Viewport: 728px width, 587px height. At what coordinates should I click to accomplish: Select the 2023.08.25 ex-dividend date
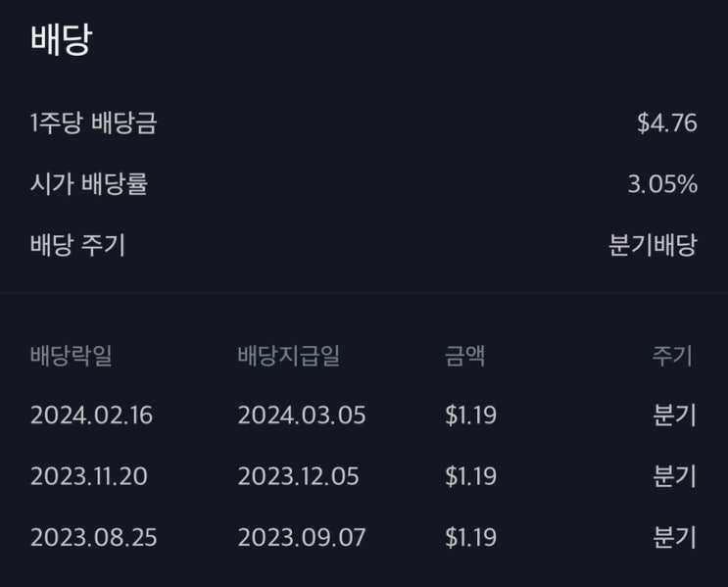93,538
